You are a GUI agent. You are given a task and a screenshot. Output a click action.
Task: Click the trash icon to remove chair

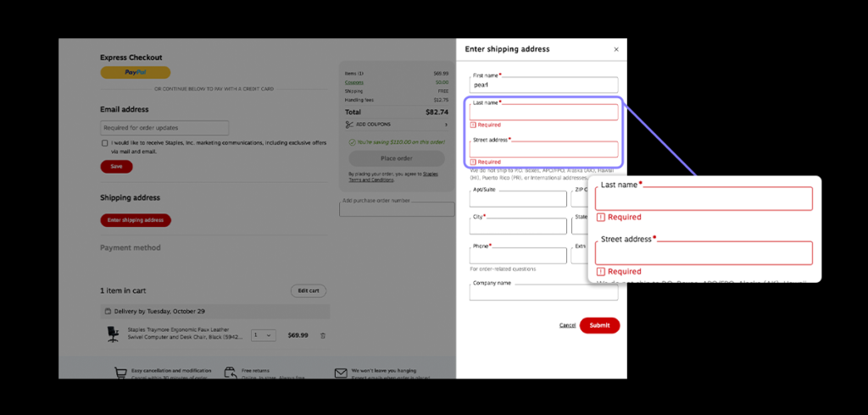(323, 336)
